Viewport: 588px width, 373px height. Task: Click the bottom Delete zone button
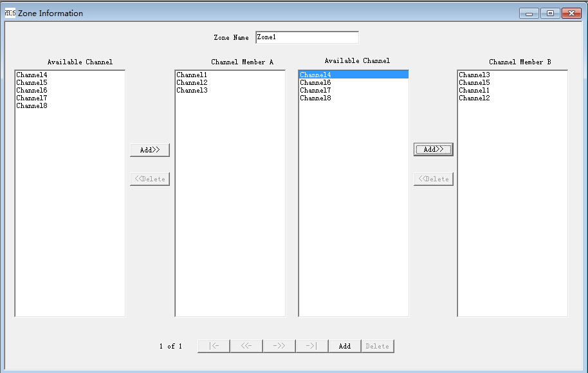(x=378, y=346)
